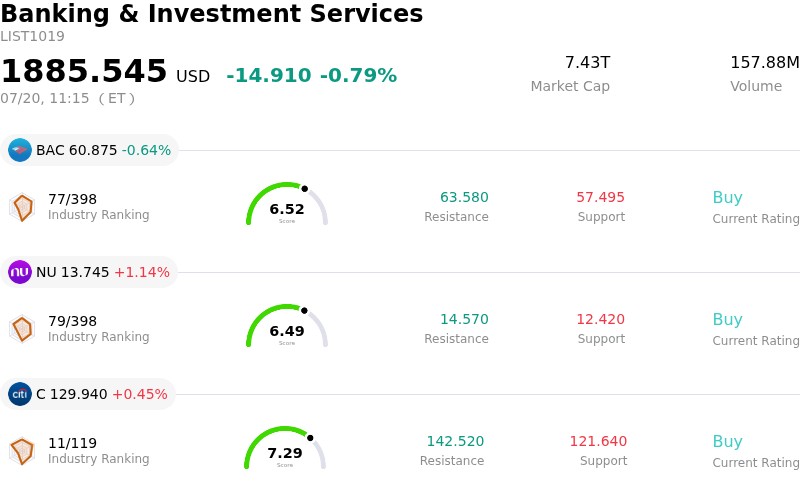Click the NU 6.49 score gauge
800x488 pixels.
[x=287, y=326]
